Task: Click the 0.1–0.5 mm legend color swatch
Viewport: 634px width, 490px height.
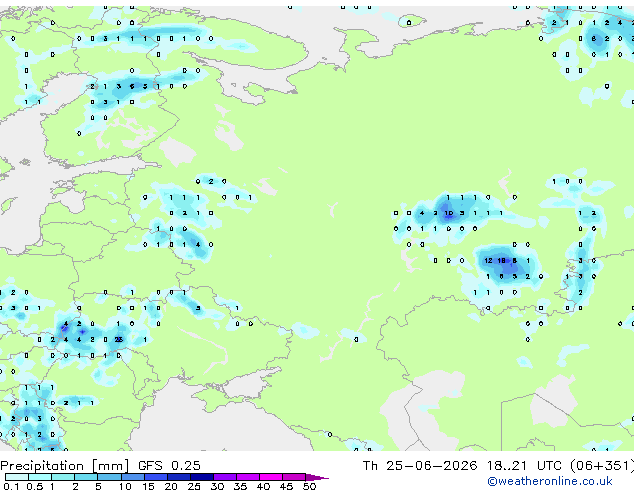Action: click(x=17, y=477)
